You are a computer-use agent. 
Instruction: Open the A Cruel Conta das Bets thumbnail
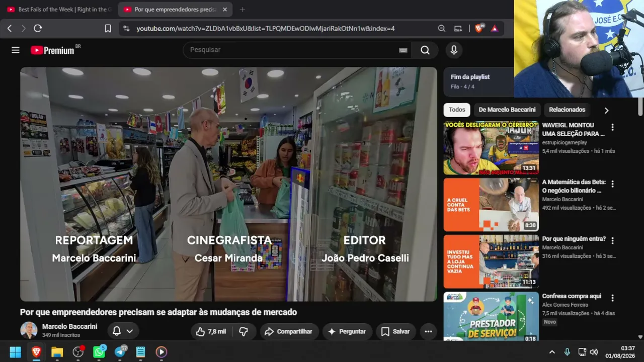[x=491, y=205]
